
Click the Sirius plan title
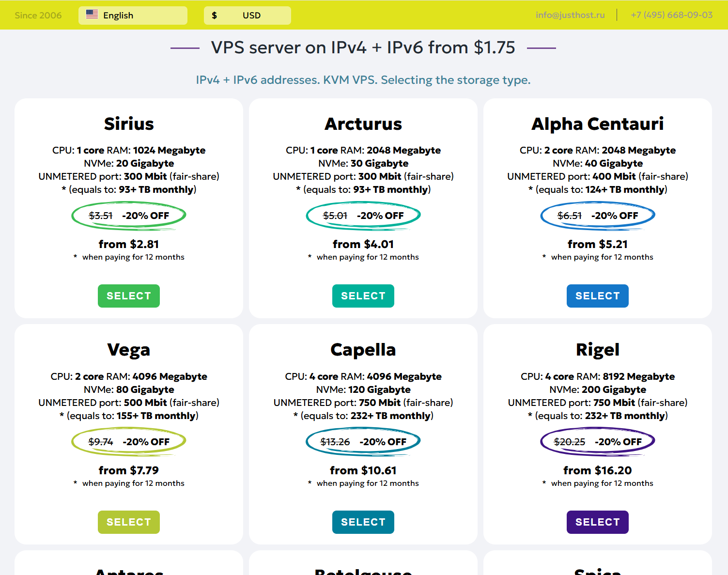pyautogui.click(x=129, y=124)
